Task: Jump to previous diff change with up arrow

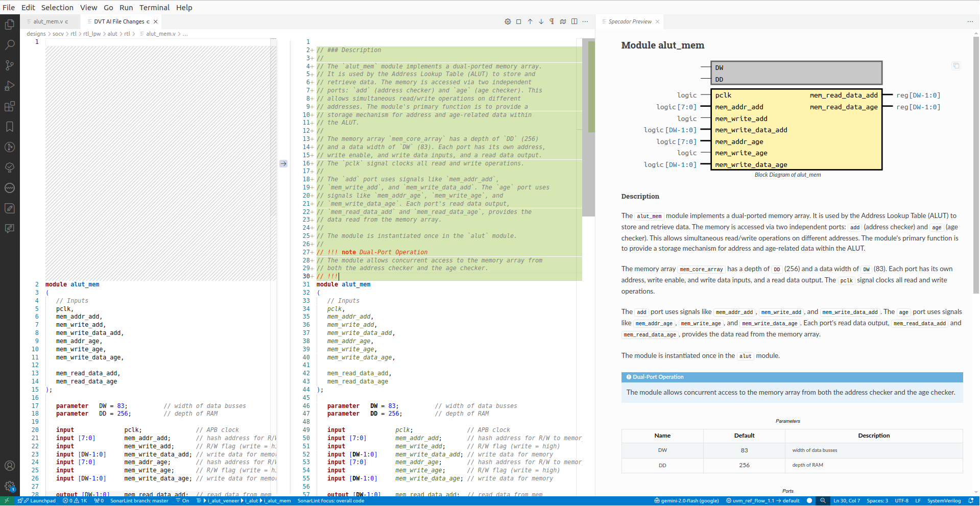Action: (x=530, y=21)
